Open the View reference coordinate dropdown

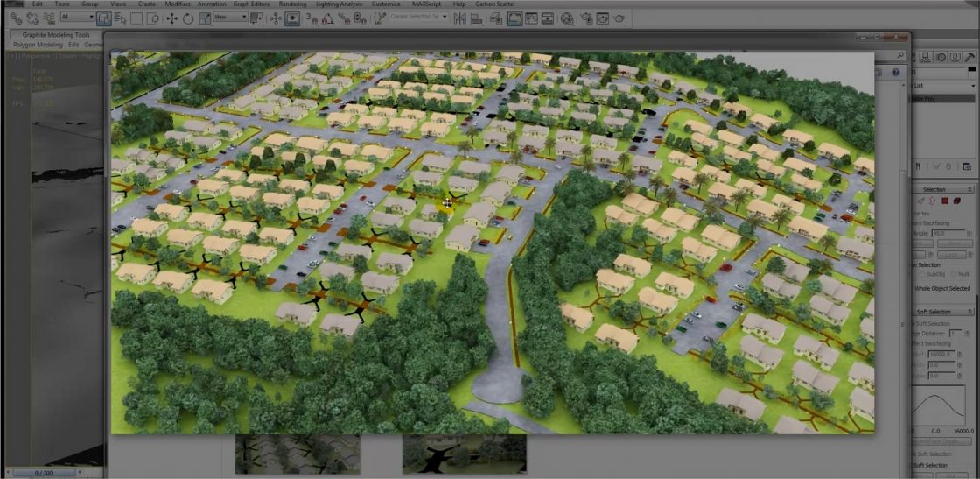click(231, 18)
